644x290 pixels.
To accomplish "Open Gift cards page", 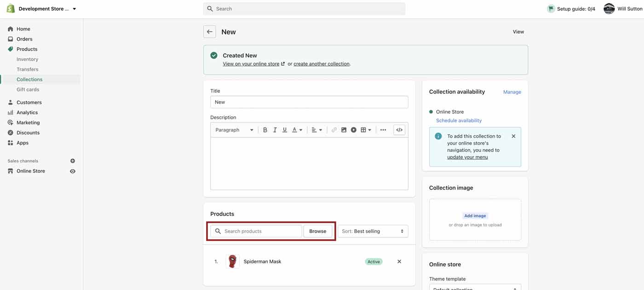I will click(28, 90).
